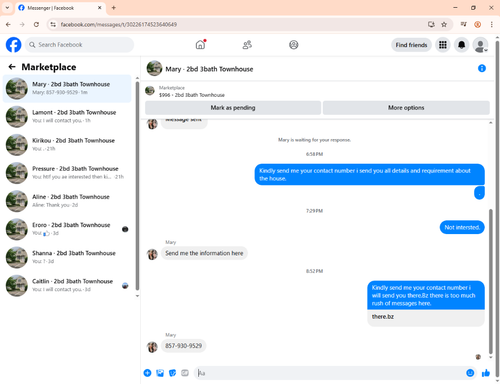Reload the page in Chrome
This screenshot has width=500, height=384.
pos(36,24)
